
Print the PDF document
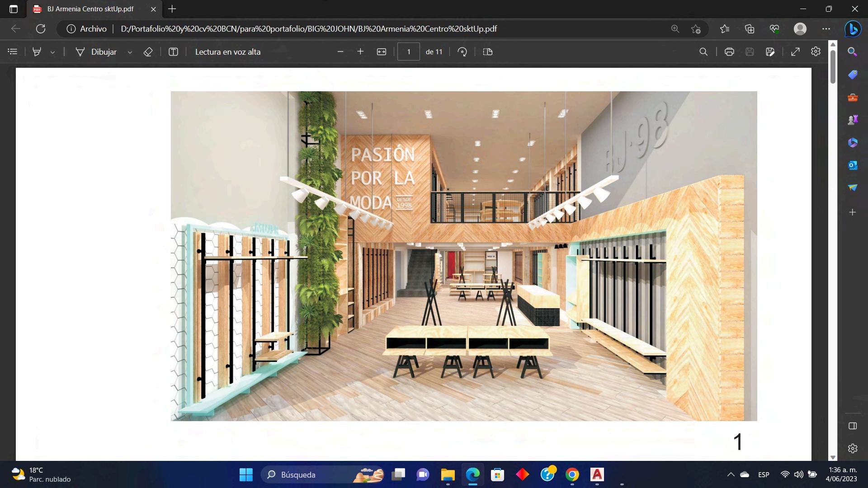click(729, 52)
